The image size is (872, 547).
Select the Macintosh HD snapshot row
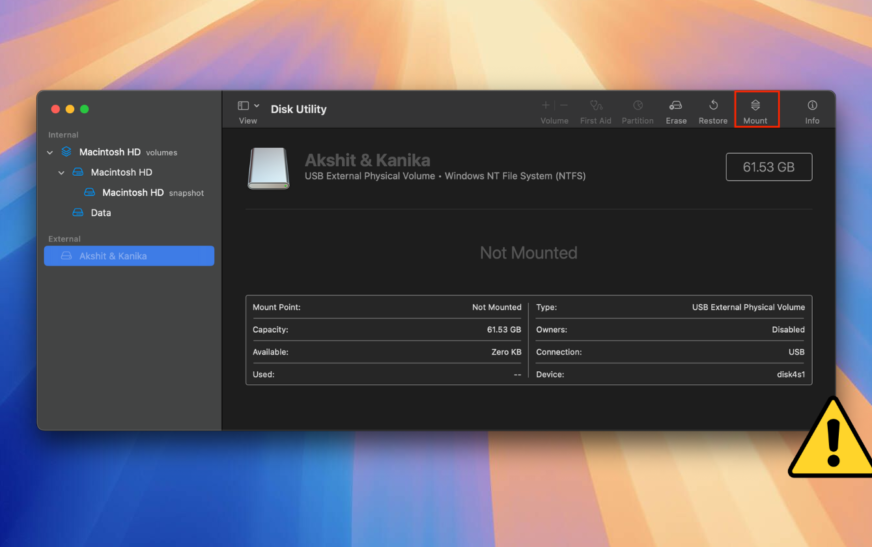pos(129,192)
